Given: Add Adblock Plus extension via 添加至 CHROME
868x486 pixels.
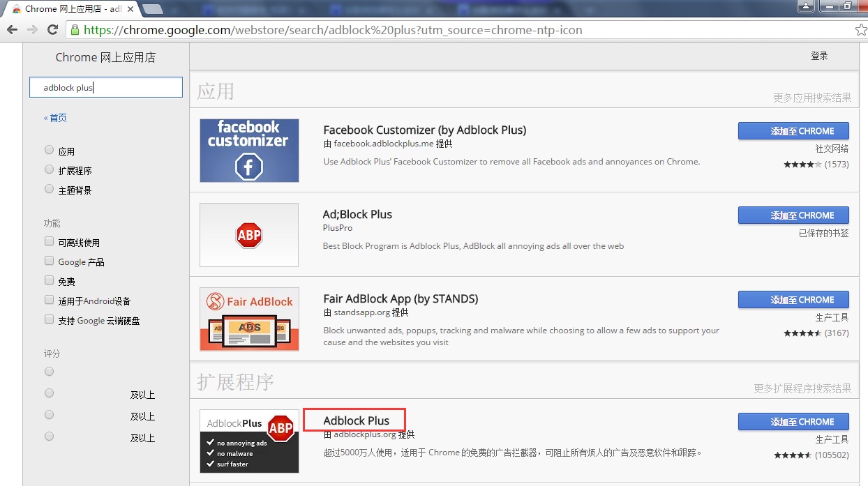Looking at the screenshot, I should [793, 422].
